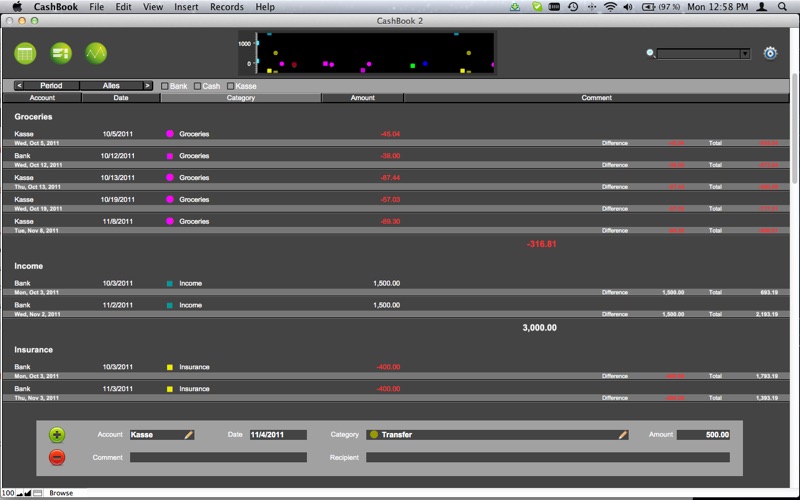Click magenta circle on 10/5/2011 Groceries row
Screen dimensions: 800x500
tap(170, 134)
